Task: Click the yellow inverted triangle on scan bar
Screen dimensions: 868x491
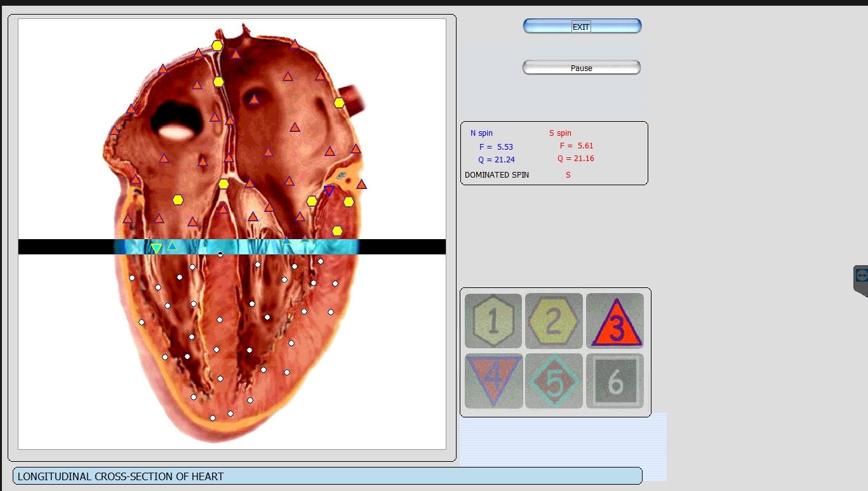Action: (156, 248)
